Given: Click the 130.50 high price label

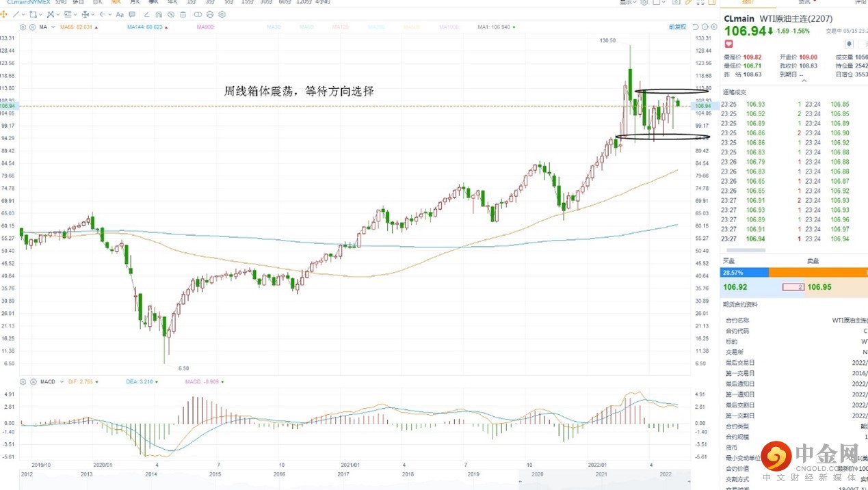Looking at the screenshot, I should (x=607, y=40).
